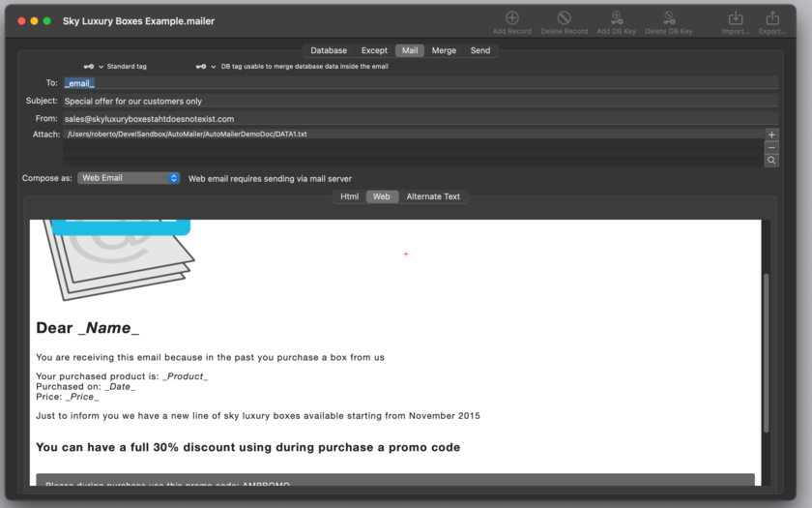Click the _Price_ tag in email body
Screen dimensions: 812x508
(x=82, y=397)
